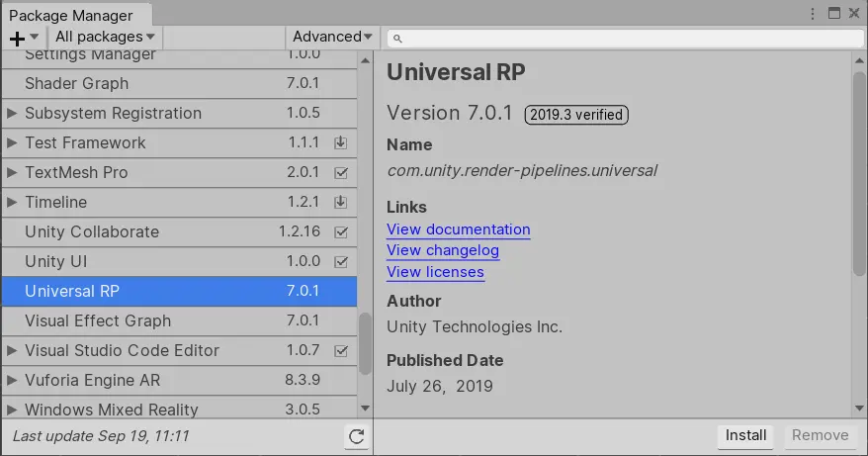
Task: Select the Visual Studio Code Editor package
Action: click(179, 350)
